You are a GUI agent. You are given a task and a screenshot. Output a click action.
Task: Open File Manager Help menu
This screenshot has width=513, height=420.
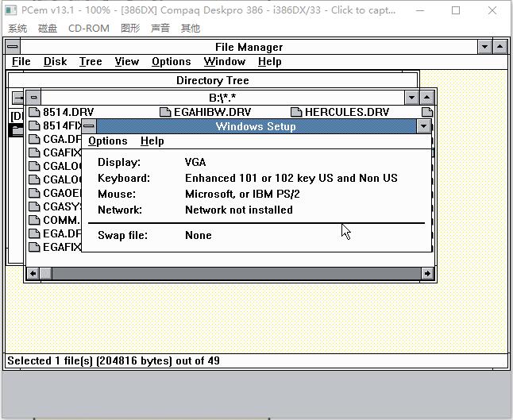point(269,61)
